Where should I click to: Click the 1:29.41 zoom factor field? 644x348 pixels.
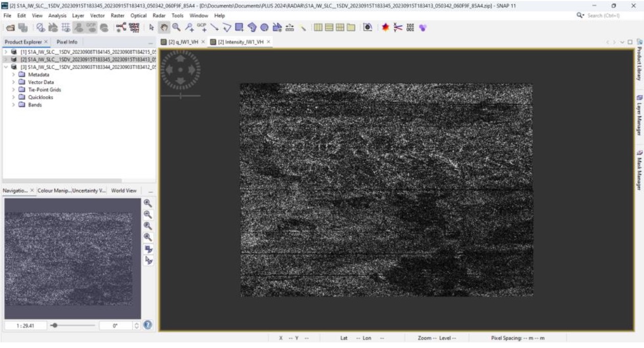26,325
